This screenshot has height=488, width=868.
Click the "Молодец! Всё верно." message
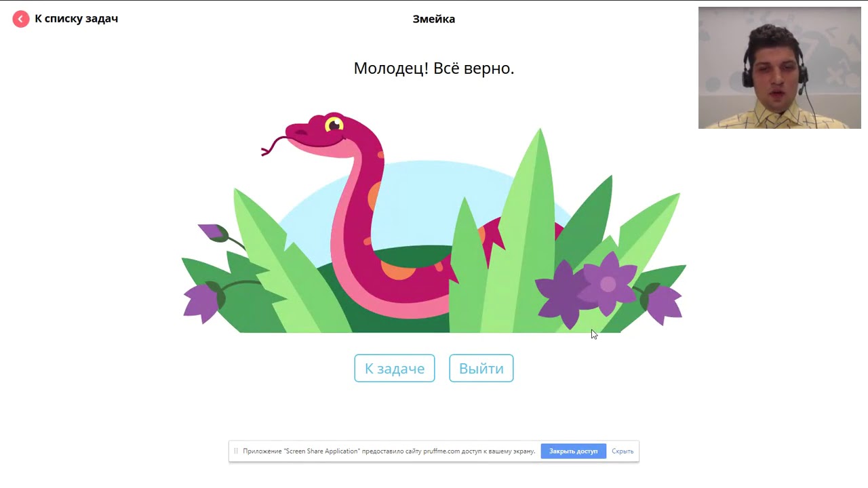click(434, 68)
